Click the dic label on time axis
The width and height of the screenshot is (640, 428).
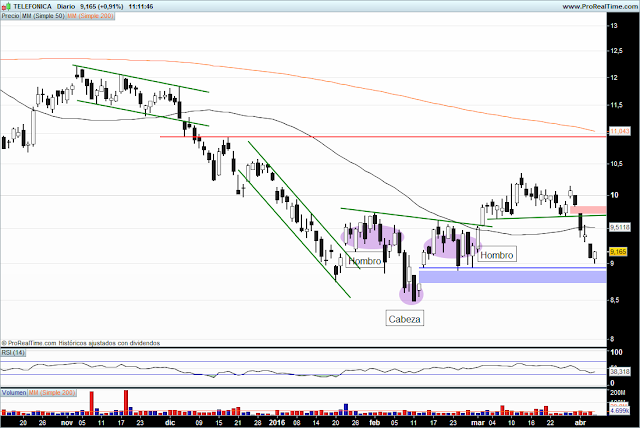[170, 423]
